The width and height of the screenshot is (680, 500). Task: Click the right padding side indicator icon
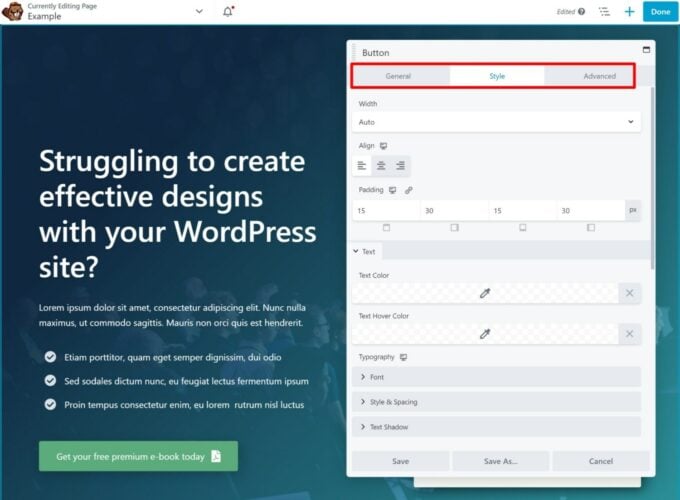point(454,227)
